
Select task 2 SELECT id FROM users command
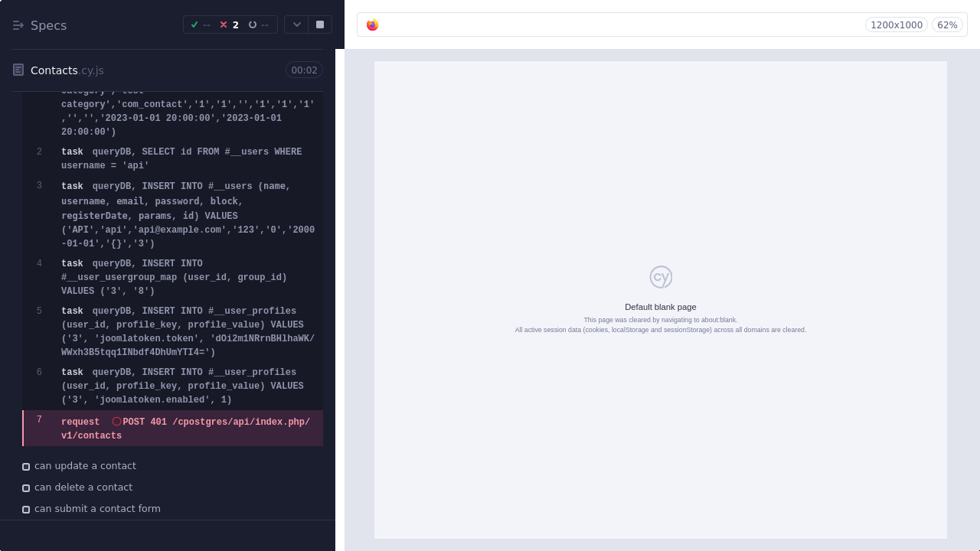coord(173,158)
